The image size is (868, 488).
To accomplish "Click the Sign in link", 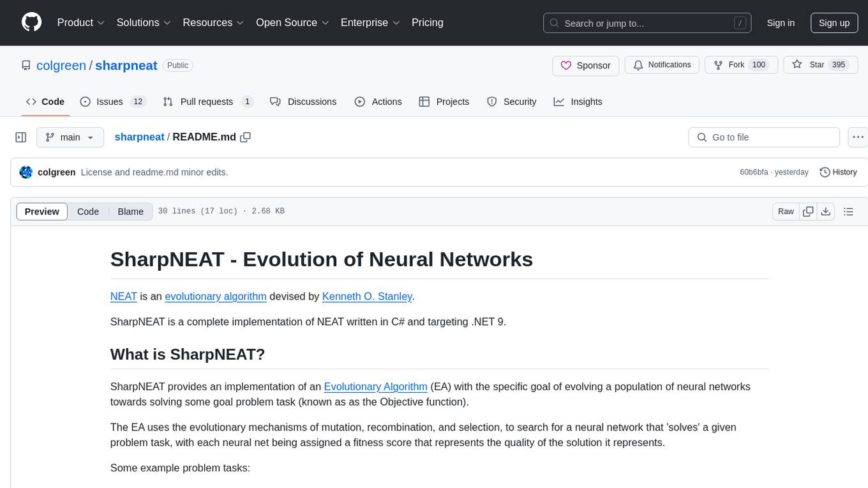I will tap(781, 23).
